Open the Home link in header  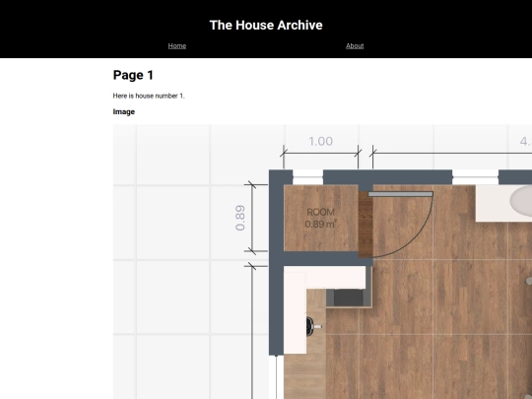[x=177, y=45]
